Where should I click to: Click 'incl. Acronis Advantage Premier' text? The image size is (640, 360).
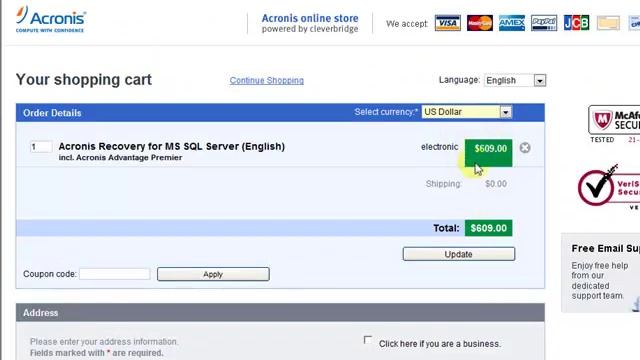click(120, 158)
